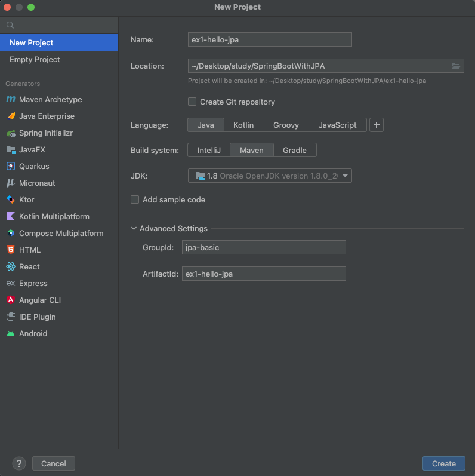
Task: Click the IDE Plugin icon
Action: (x=11, y=317)
